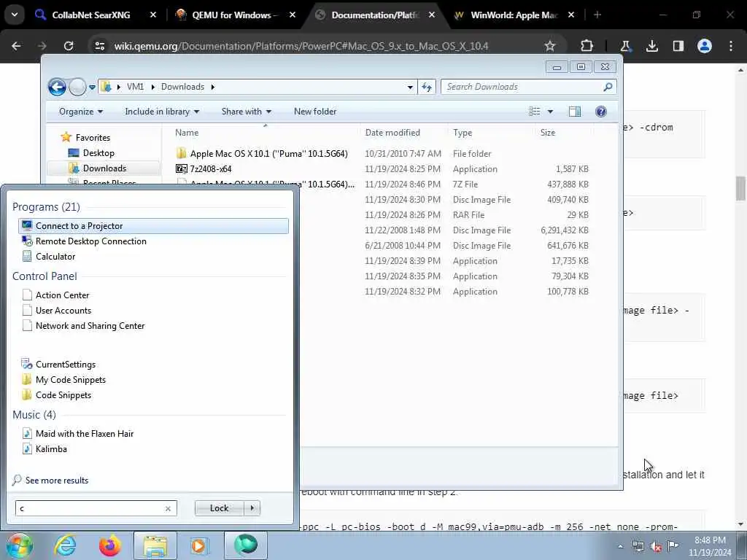Open Code Snippets folder result

(63, 394)
